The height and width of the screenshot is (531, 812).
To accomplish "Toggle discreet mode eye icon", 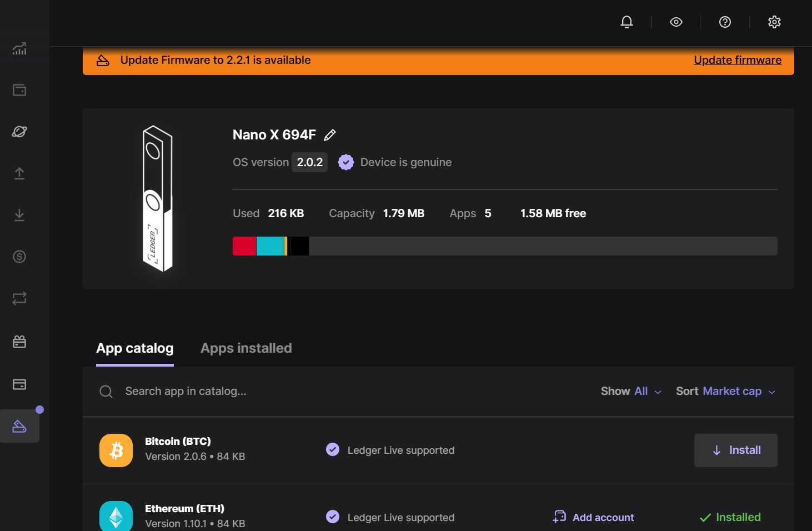I will click(x=676, y=22).
